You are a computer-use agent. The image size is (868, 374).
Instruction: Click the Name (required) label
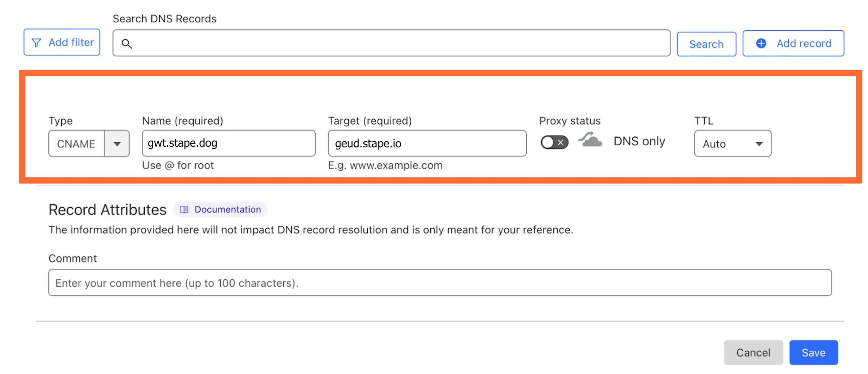click(182, 121)
